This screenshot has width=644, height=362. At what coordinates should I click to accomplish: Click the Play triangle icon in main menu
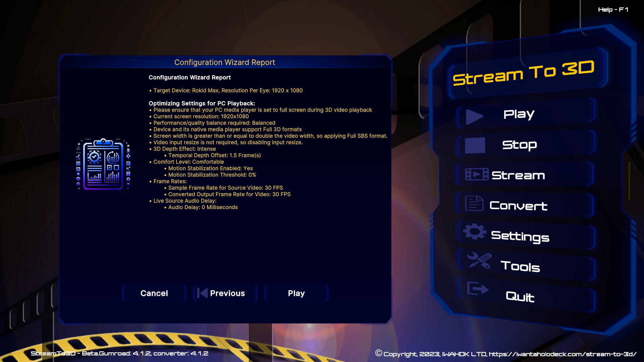pyautogui.click(x=475, y=117)
